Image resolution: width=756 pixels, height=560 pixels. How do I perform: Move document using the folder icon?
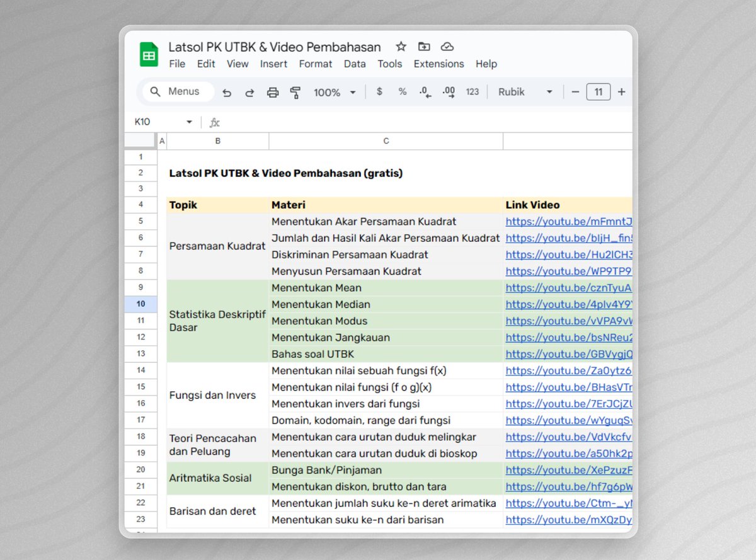tap(424, 47)
